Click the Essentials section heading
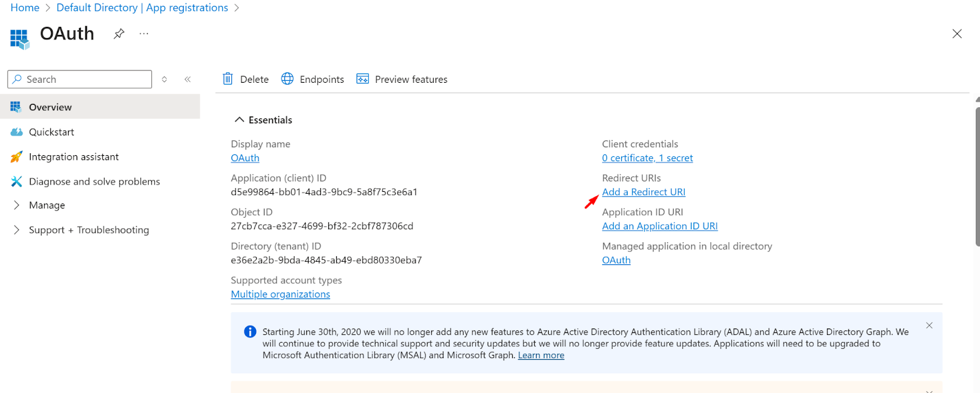Screen dimensions: 980x393 (x=270, y=120)
